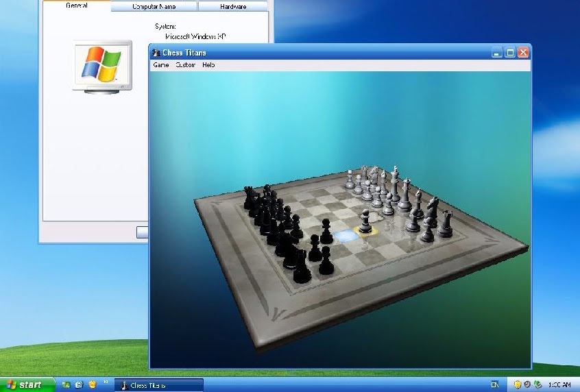
Task: Expand hidden quick launch items chevron
Action: tap(106, 382)
